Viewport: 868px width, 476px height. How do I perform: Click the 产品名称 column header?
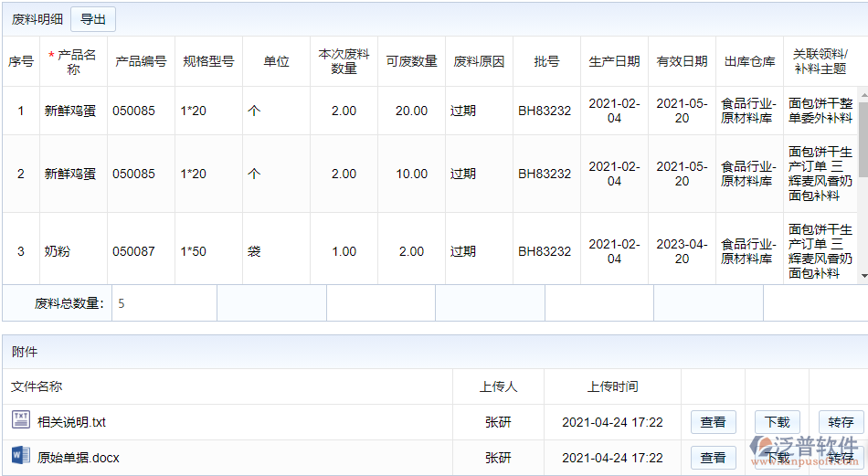coord(73,61)
